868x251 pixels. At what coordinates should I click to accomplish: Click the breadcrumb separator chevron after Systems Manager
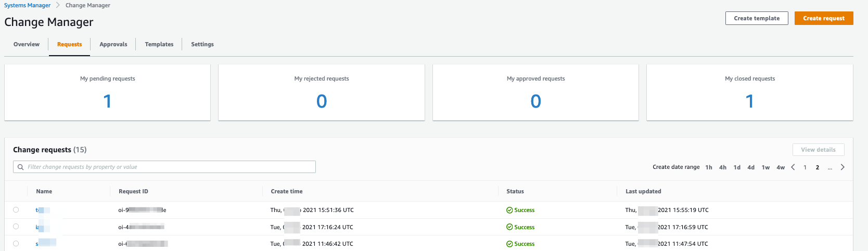click(58, 5)
